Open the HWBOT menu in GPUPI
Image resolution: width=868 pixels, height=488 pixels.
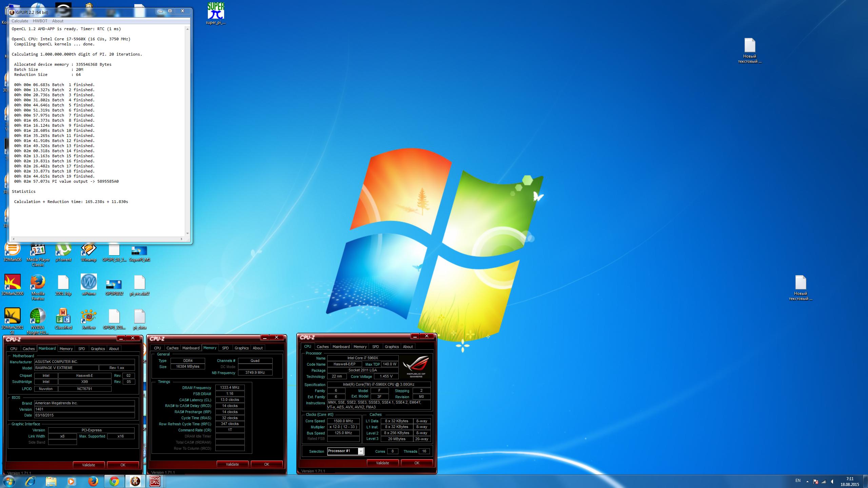(x=40, y=21)
